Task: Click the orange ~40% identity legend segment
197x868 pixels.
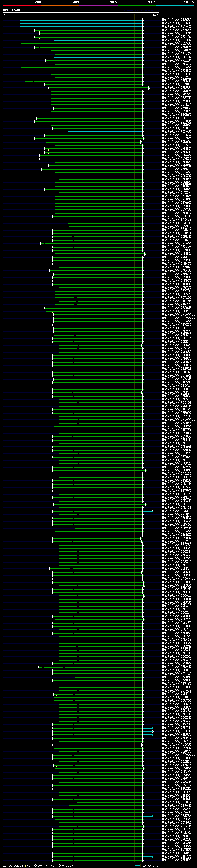Action: tap(60, 6)
